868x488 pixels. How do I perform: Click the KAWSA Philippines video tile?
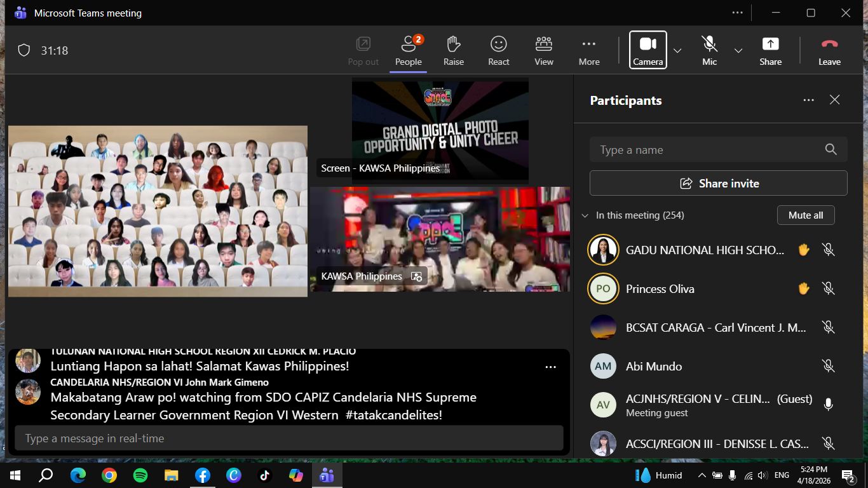(440, 240)
